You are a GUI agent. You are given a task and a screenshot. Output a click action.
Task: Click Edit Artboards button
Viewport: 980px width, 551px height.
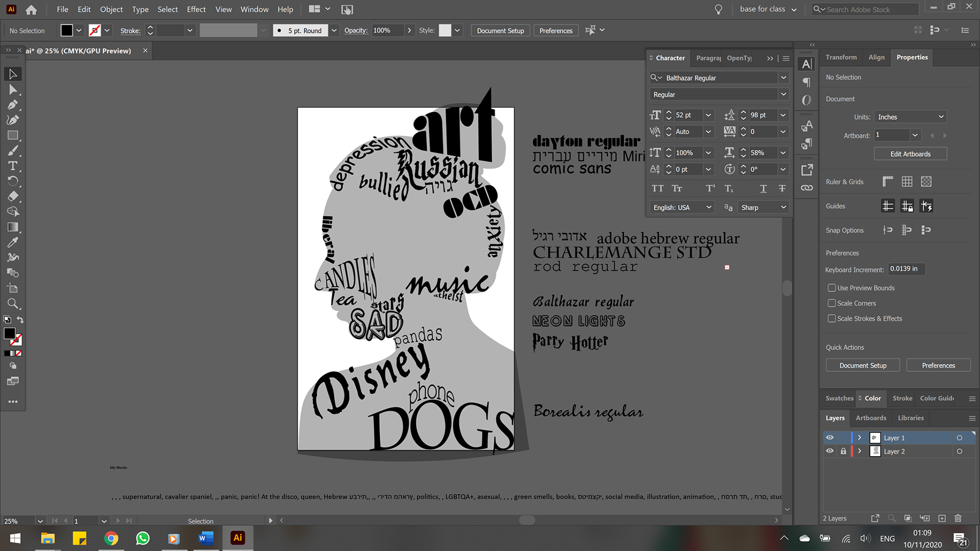pyautogui.click(x=910, y=154)
